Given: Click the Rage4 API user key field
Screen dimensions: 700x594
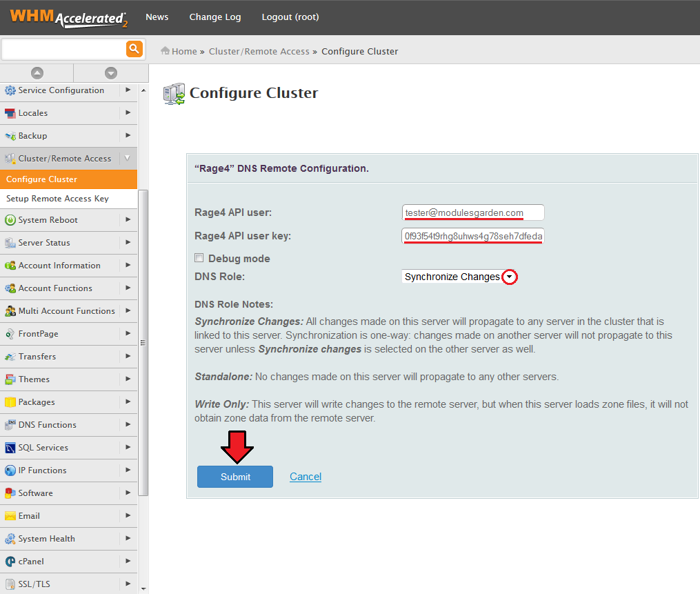Looking at the screenshot, I should pyautogui.click(x=473, y=236).
